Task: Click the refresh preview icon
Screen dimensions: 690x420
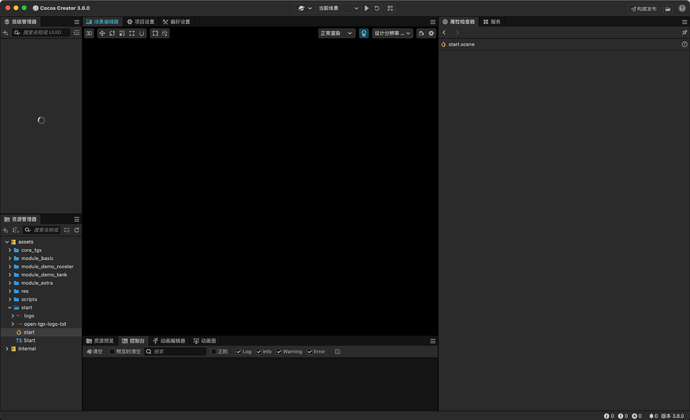Action: [x=377, y=8]
